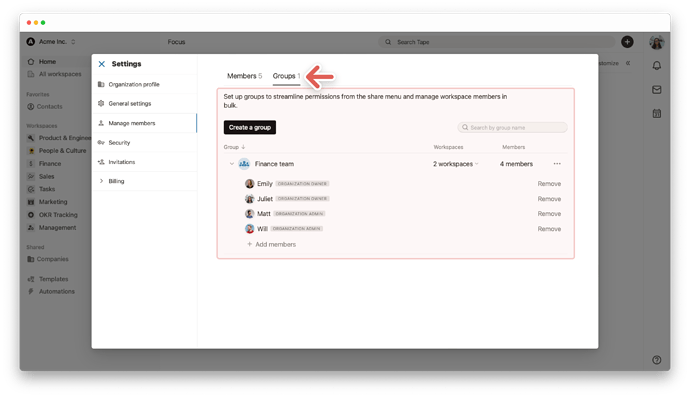
Task: Toggle sort on Group column header
Action: [234, 147]
